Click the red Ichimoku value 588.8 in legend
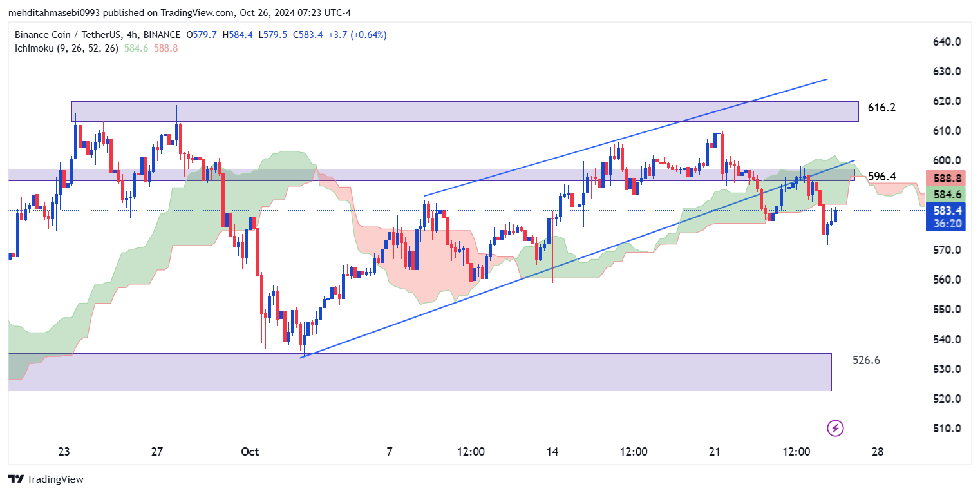980x493 pixels. pyautogui.click(x=165, y=48)
